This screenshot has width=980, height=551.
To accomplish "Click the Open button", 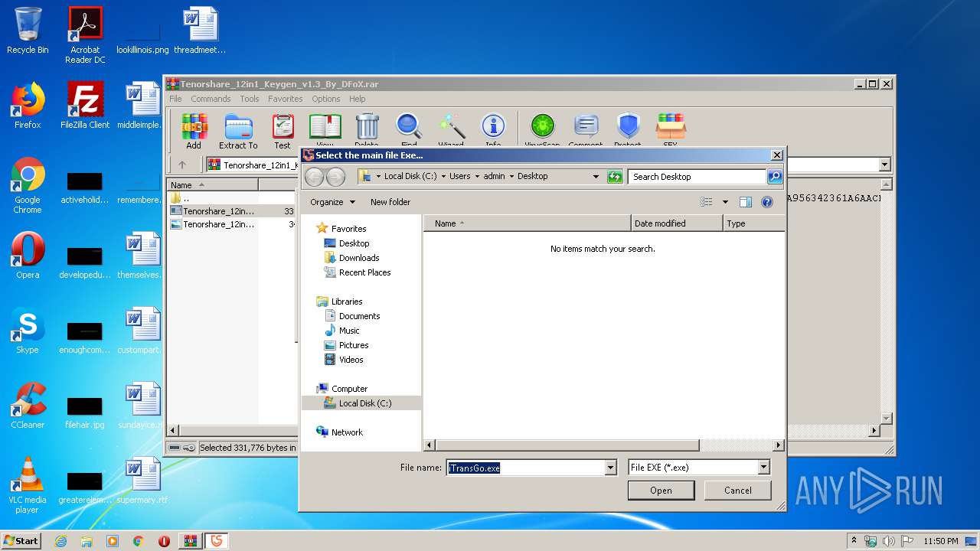I will pos(661,491).
